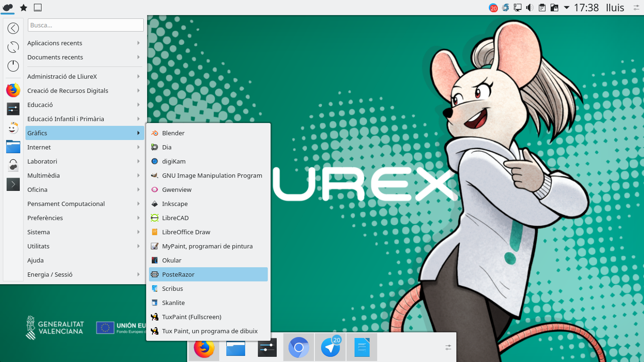Open Firefox from the menu favorites sidebar
Screen dimensions: 644x362
click(13, 90)
